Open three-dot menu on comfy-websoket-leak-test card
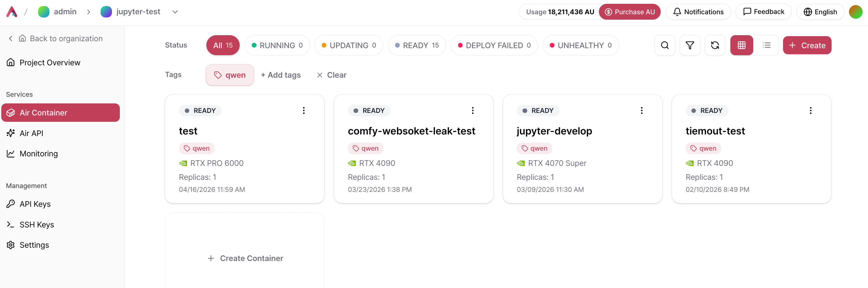Image resolution: width=868 pixels, height=288 pixels. click(x=472, y=111)
